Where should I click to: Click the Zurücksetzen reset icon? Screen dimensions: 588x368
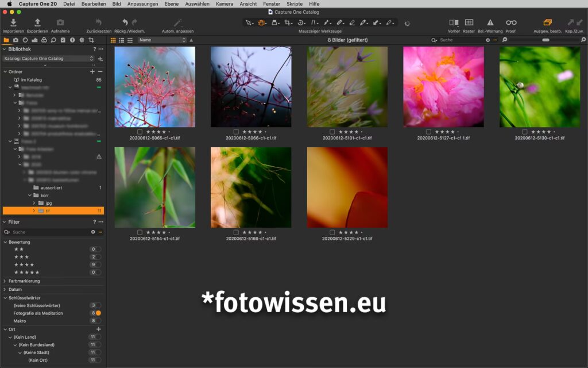coord(99,22)
